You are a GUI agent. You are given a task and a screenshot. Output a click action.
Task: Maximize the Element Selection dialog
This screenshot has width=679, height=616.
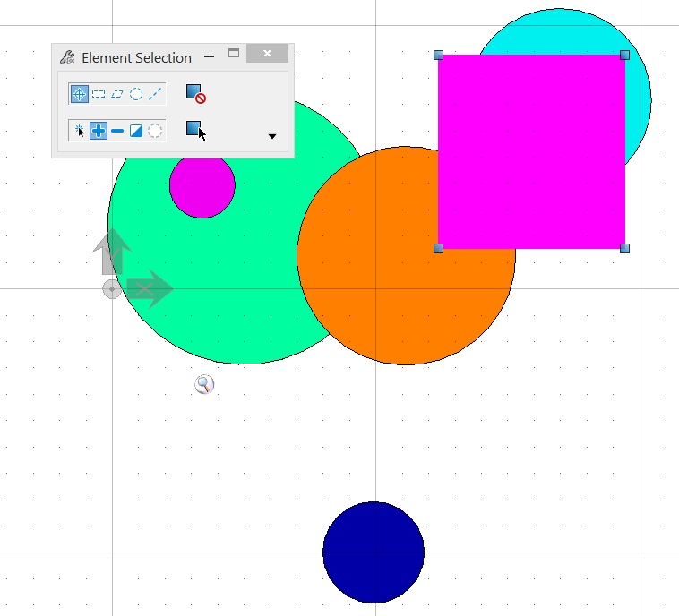[234, 53]
